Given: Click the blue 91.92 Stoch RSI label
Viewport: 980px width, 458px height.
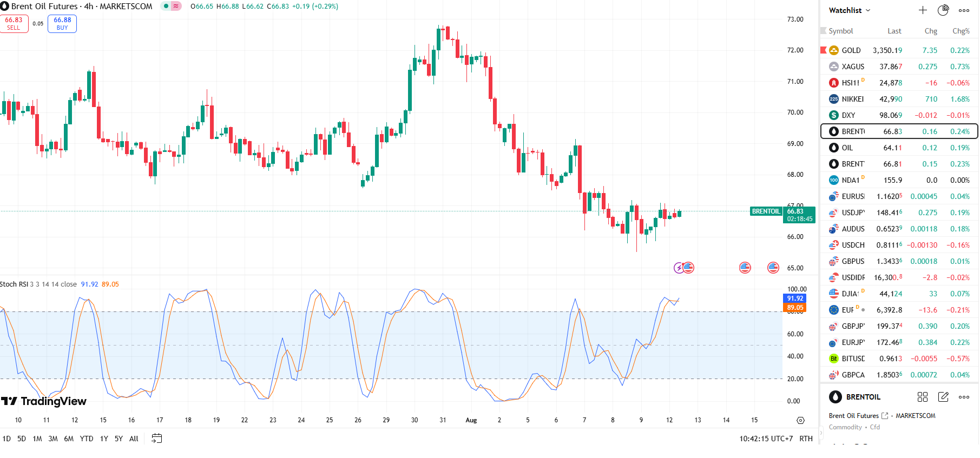Looking at the screenshot, I should point(795,298).
